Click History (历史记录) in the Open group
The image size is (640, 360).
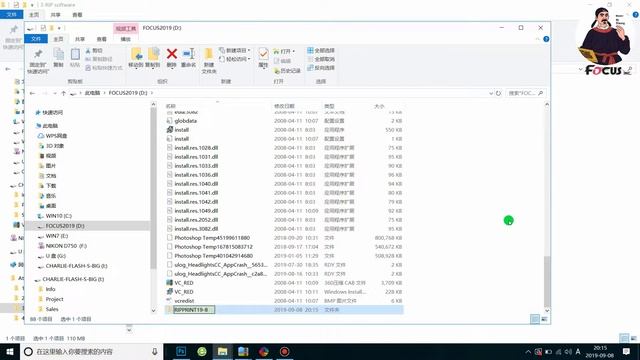287,71
